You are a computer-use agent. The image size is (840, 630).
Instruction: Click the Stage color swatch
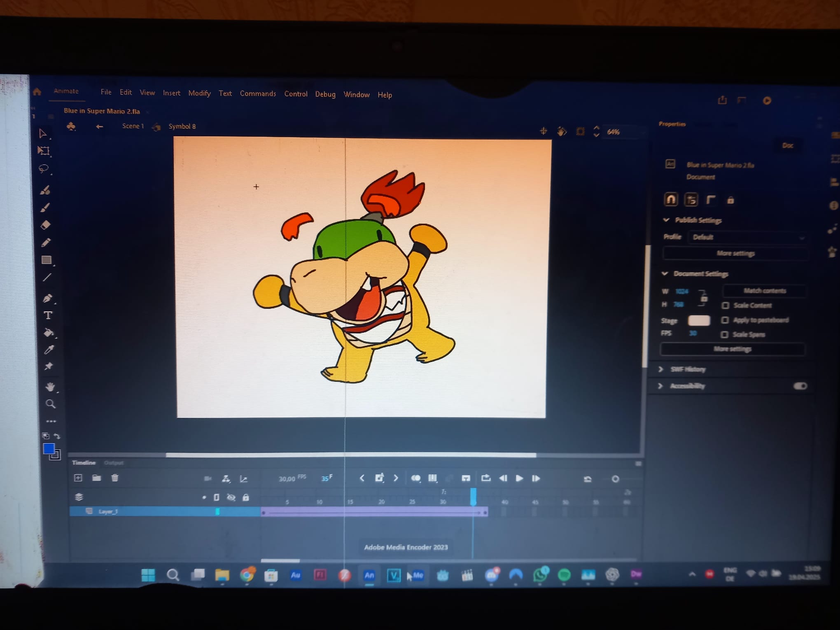(699, 320)
